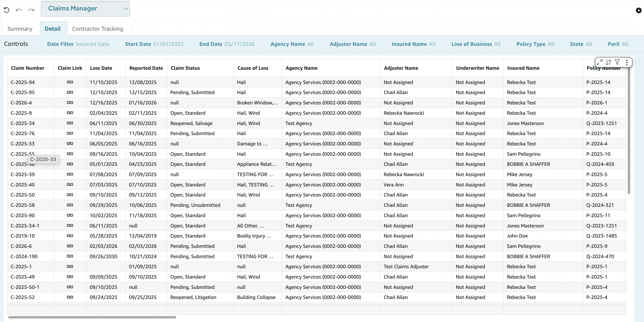Open the Line of Business filter
Image resolution: width=644 pixels, height=322 pixels.
click(x=476, y=44)
